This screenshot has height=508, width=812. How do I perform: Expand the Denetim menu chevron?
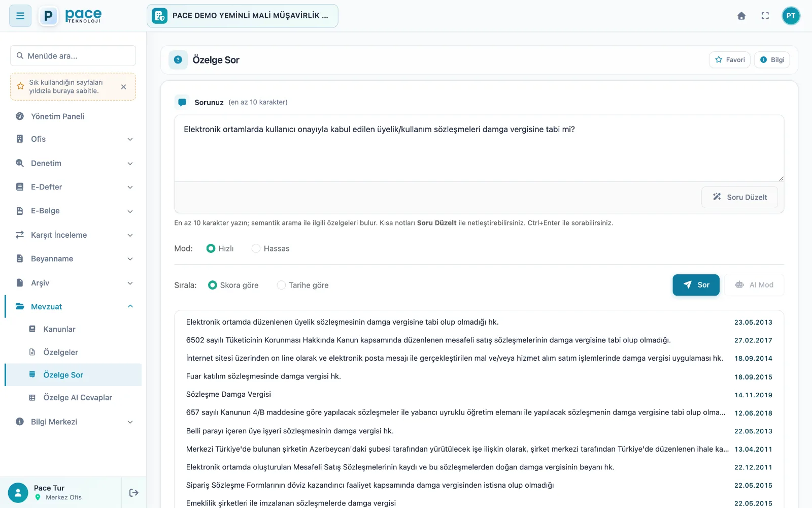tap(130, 164)
